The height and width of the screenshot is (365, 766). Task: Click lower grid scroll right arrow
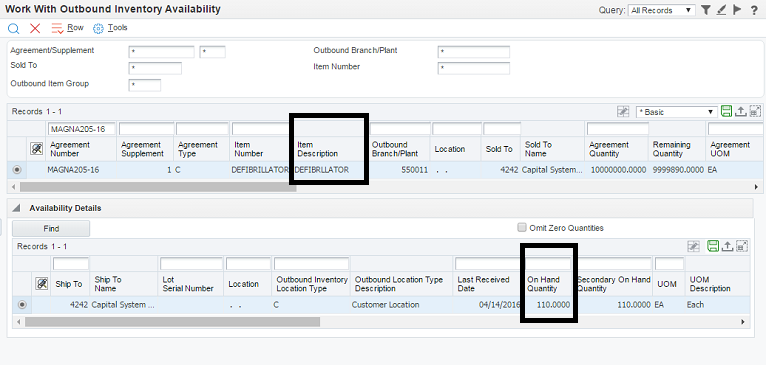(743, 322)
